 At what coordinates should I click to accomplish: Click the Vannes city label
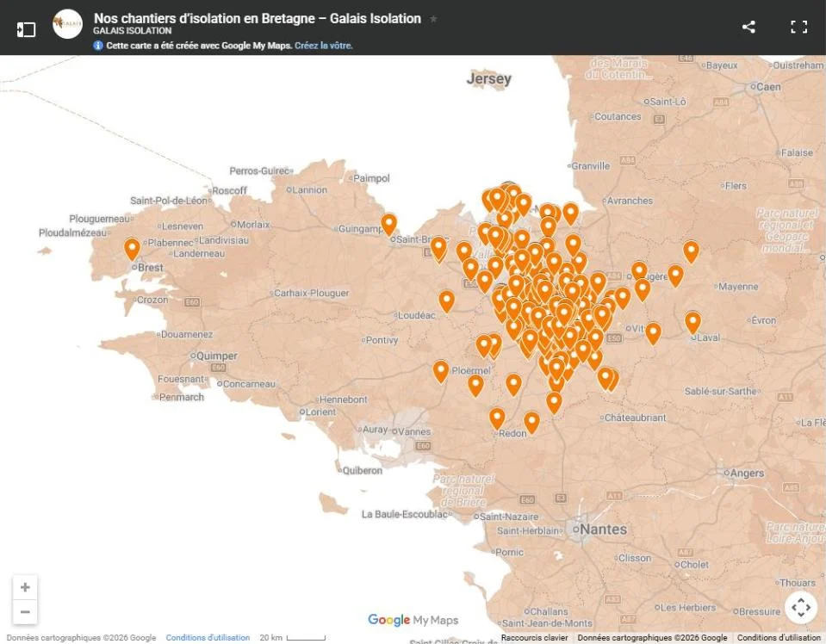point(414,432)
